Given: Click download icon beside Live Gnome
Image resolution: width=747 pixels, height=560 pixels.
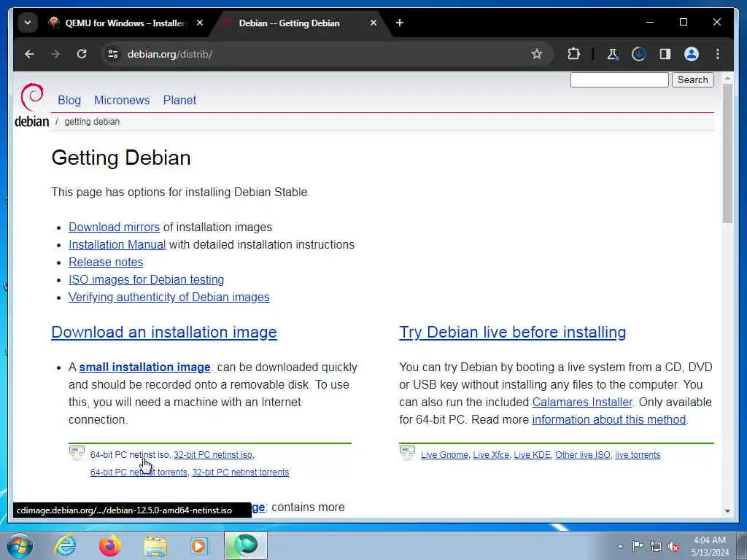Looking at the screenshot, I should (407, 453).
